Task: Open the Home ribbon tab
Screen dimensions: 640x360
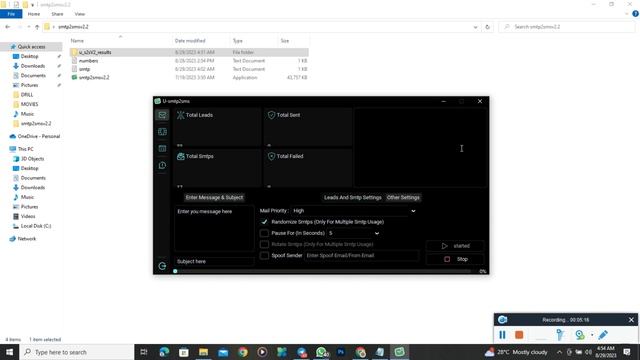Action: (x=34, y=14)
